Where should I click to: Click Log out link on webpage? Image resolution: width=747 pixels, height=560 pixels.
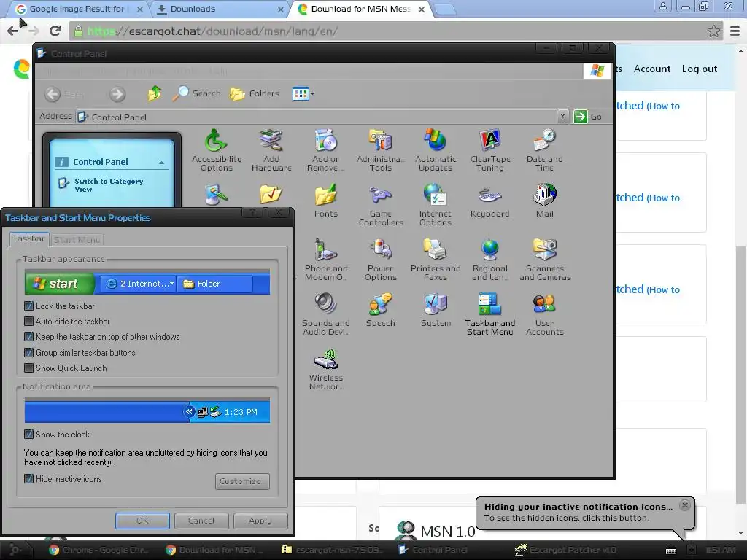pyautogui.click(x=700, y=69)
